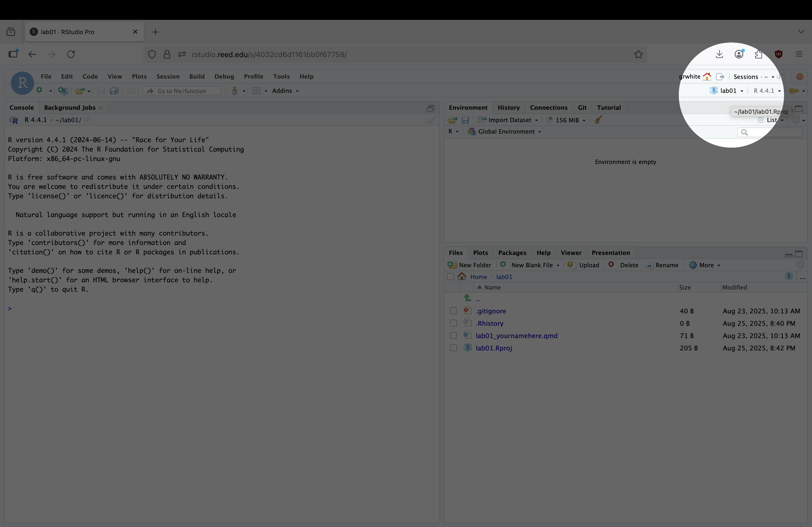Open the Import Dataset dropdown

(509, 120)
